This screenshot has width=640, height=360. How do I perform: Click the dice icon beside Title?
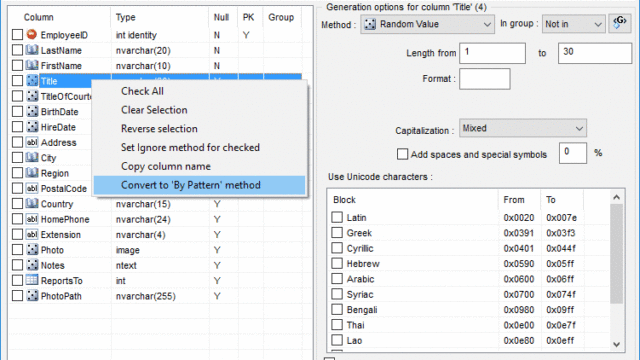32,81
